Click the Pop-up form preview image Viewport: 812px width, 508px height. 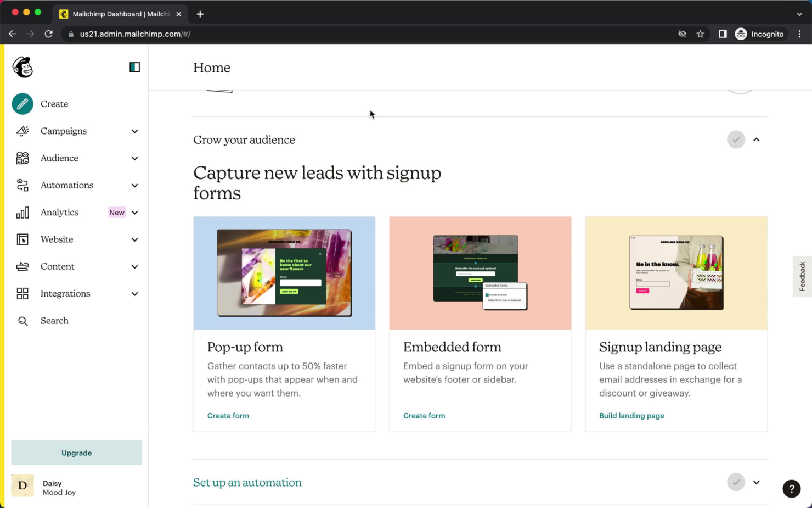coord(284,273)
